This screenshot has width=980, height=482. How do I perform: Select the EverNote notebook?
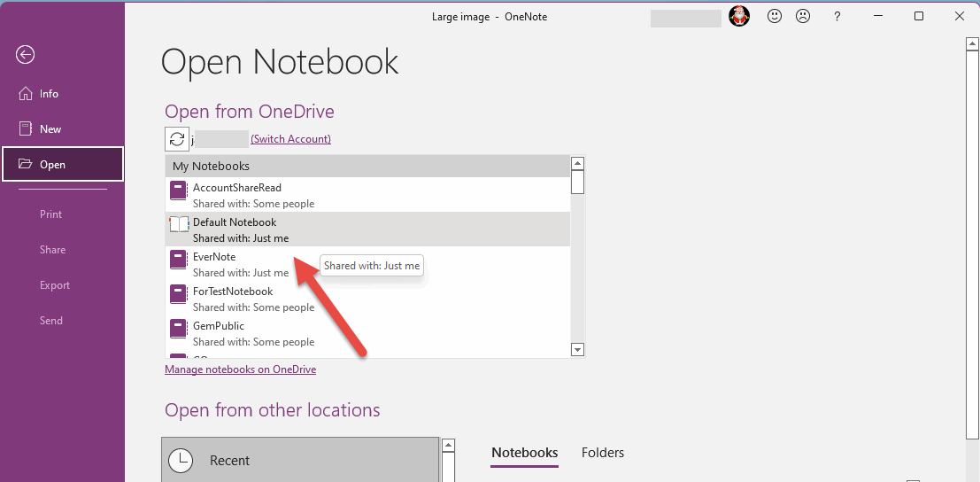(x=214, y=257)
